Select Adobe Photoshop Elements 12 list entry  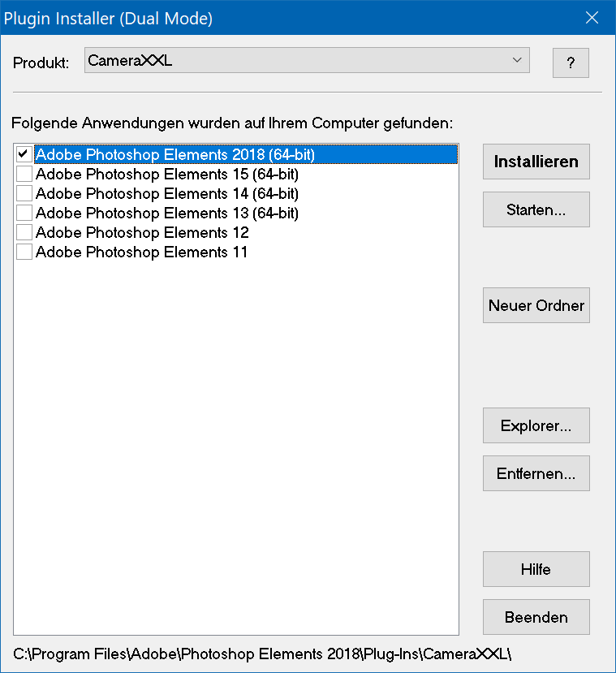(142, 233)
